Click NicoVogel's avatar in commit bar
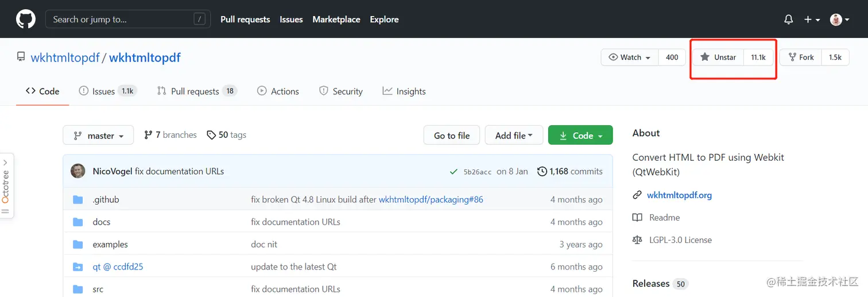The image size is (868, 297). point(78,171)
